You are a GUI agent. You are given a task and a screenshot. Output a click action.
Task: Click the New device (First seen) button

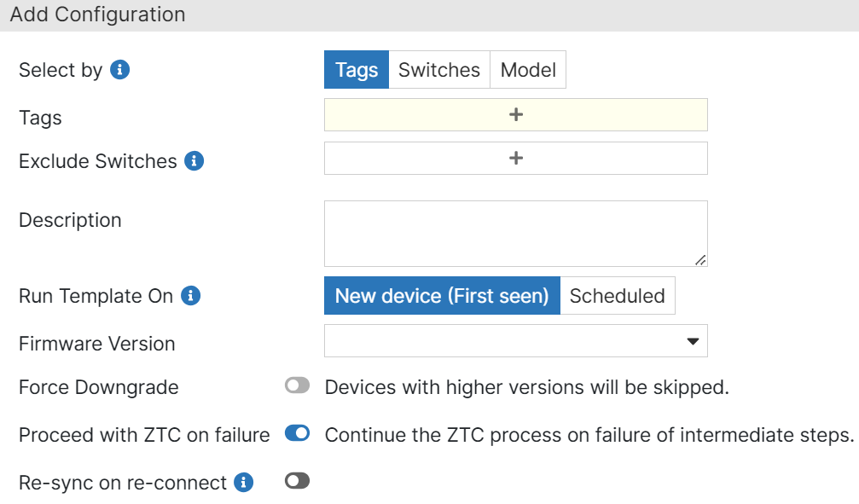point(441,296)
